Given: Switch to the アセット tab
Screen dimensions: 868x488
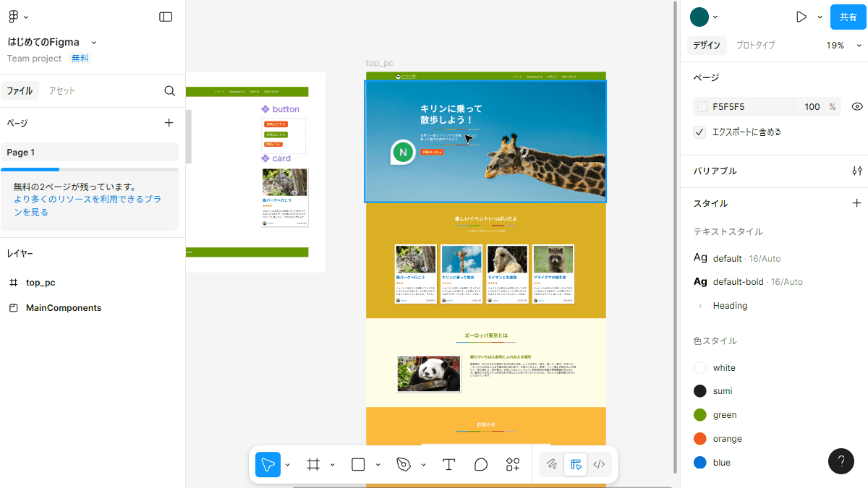Looking at the screenshot, I should pos(61,91).
